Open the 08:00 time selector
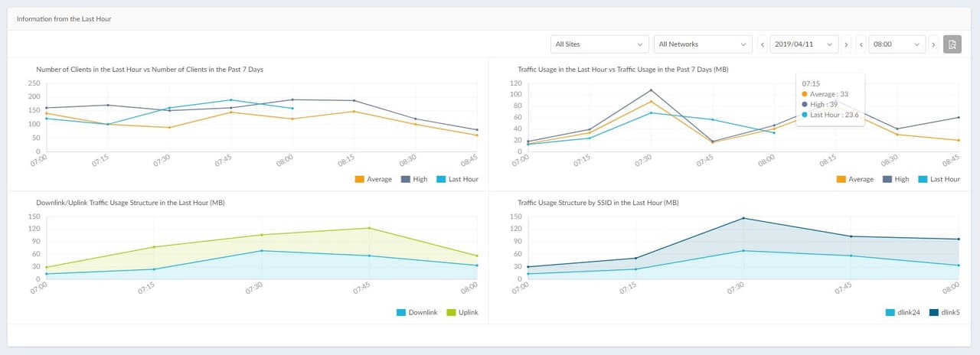Screen dimensions: 980x355 point(897,44)
